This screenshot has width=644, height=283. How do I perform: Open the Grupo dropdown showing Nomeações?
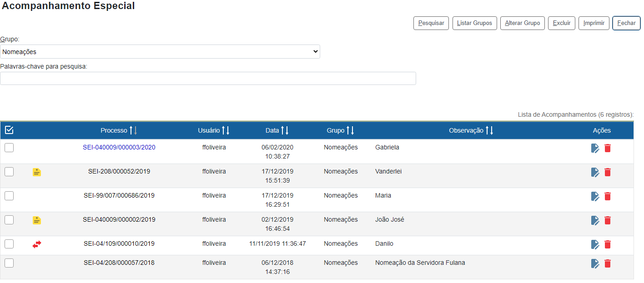point(160,52)
